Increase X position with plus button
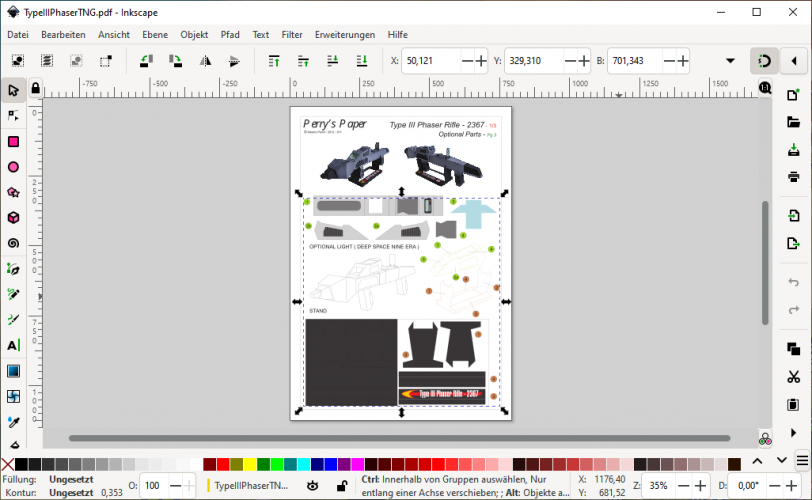The width and height of the screenshot is (812, 500). (x=481, y=61)
